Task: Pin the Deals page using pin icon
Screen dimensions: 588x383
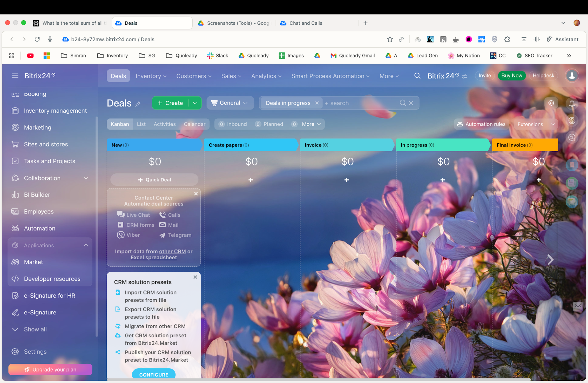Action: click(x=138, y=104)
